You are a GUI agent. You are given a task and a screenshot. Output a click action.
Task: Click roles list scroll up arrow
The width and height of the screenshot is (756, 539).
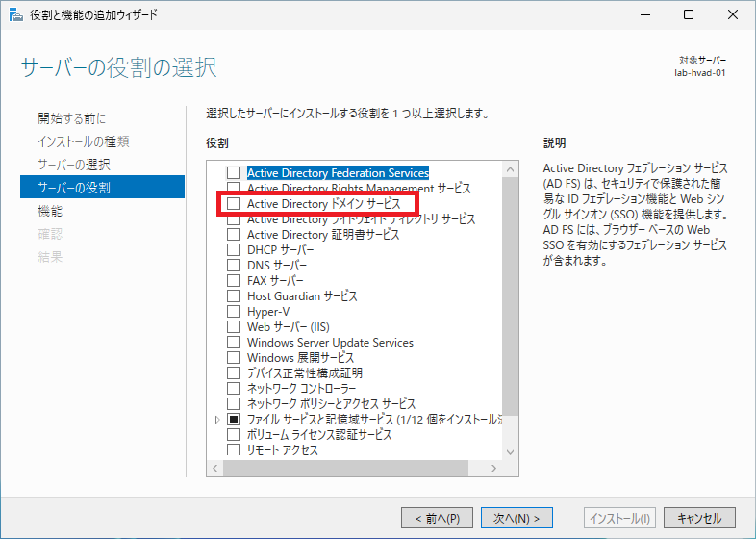point(510,169)
